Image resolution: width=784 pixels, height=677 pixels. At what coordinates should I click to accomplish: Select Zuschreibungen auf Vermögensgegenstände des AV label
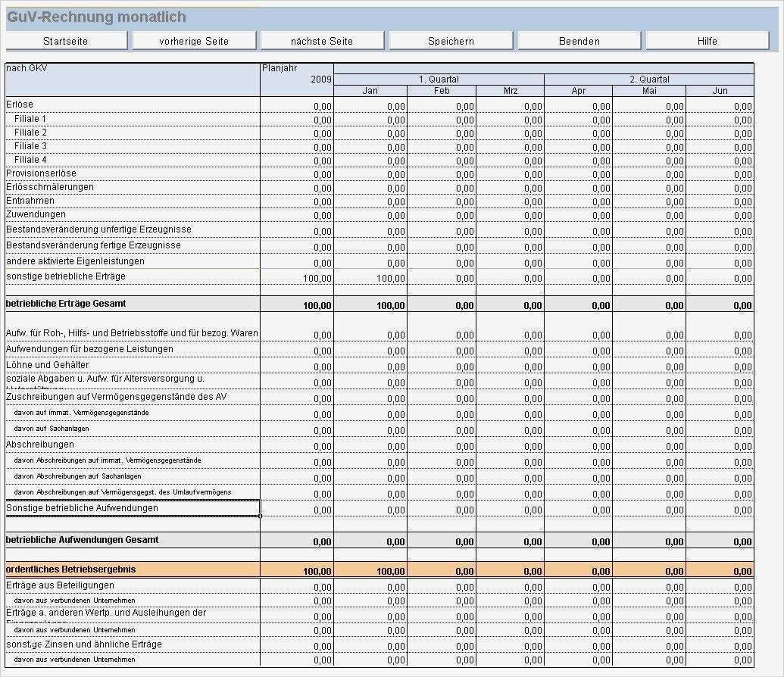(117, 397)
